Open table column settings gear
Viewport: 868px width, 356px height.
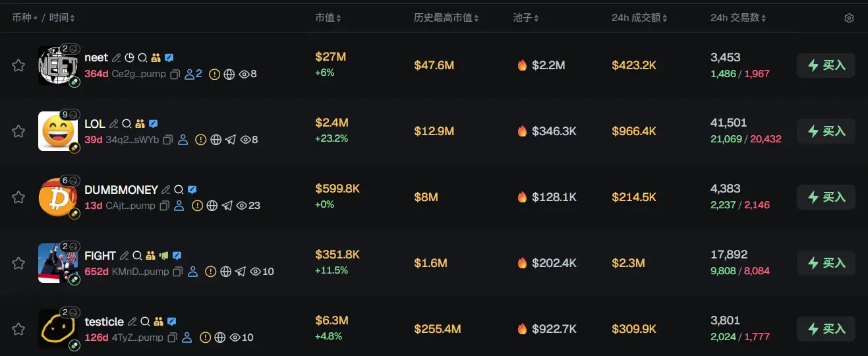coord(849,18)
